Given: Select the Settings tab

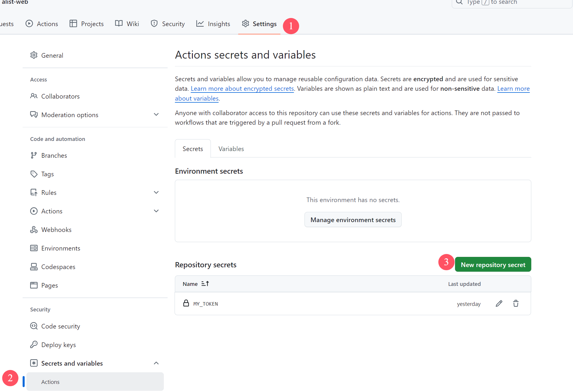Looking at the screenshot, I should [259, 24].
